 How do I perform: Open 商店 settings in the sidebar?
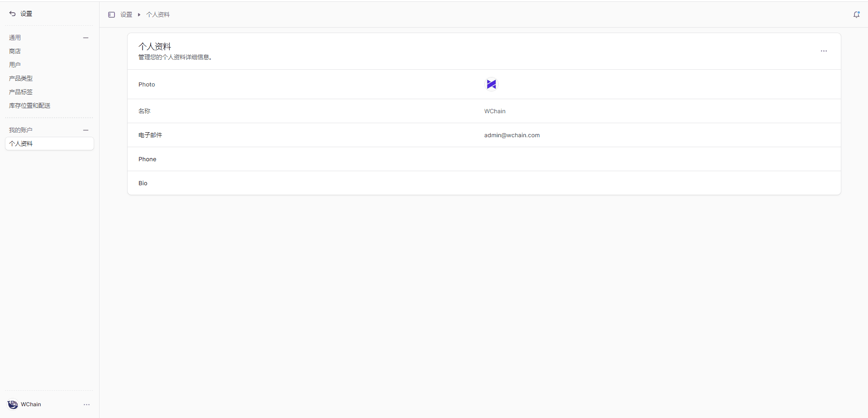point(15,51)
